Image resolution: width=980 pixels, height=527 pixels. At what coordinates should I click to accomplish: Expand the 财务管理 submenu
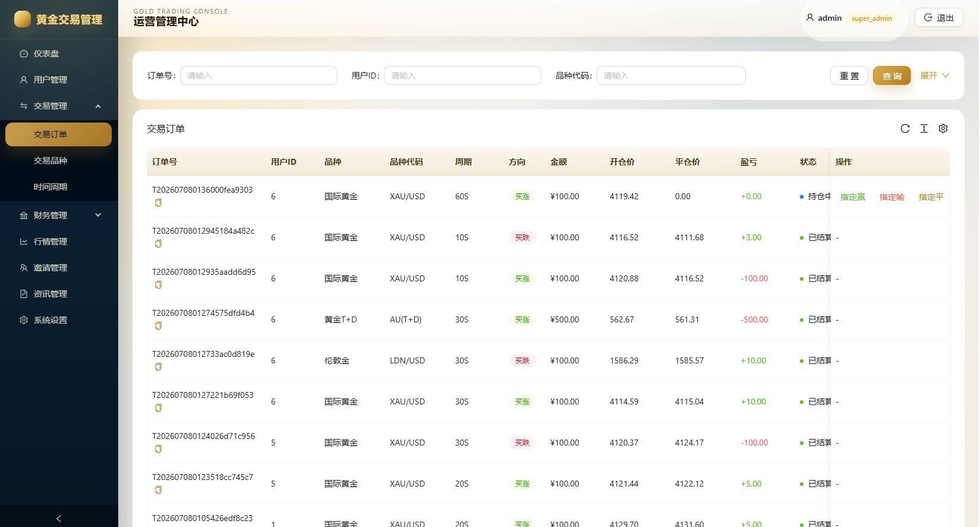[59, 215]
